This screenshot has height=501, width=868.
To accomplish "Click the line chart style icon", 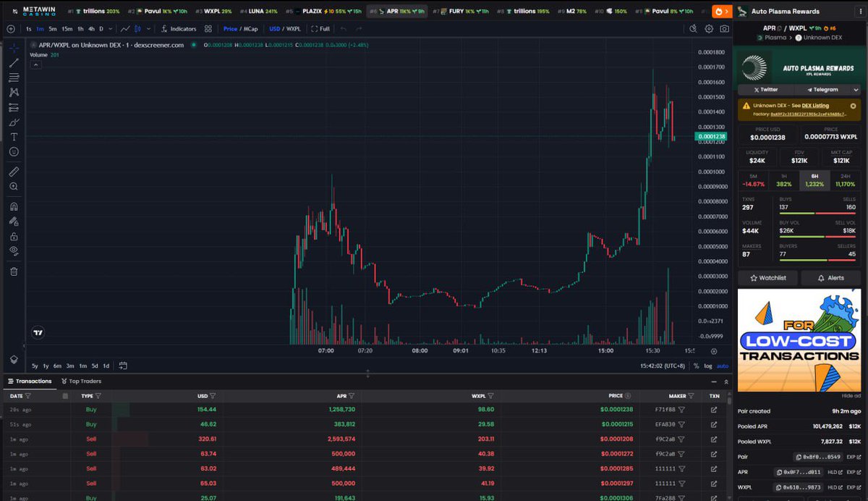I will (x=126, y=29).
